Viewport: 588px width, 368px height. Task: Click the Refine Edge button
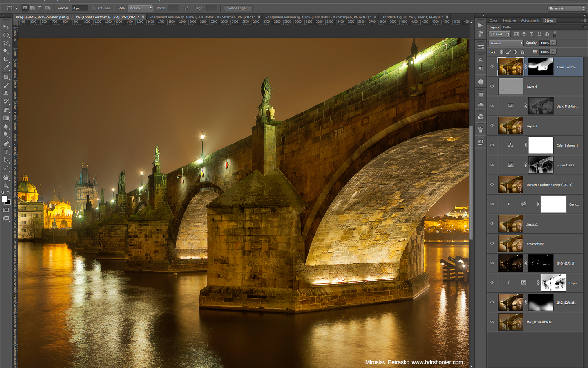tap(238, 8)
